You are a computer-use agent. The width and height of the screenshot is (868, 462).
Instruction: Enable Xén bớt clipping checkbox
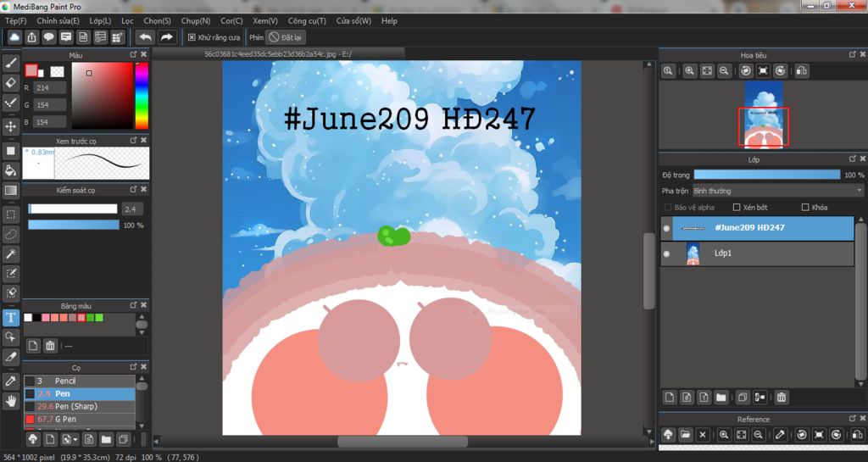coord(737,207)
